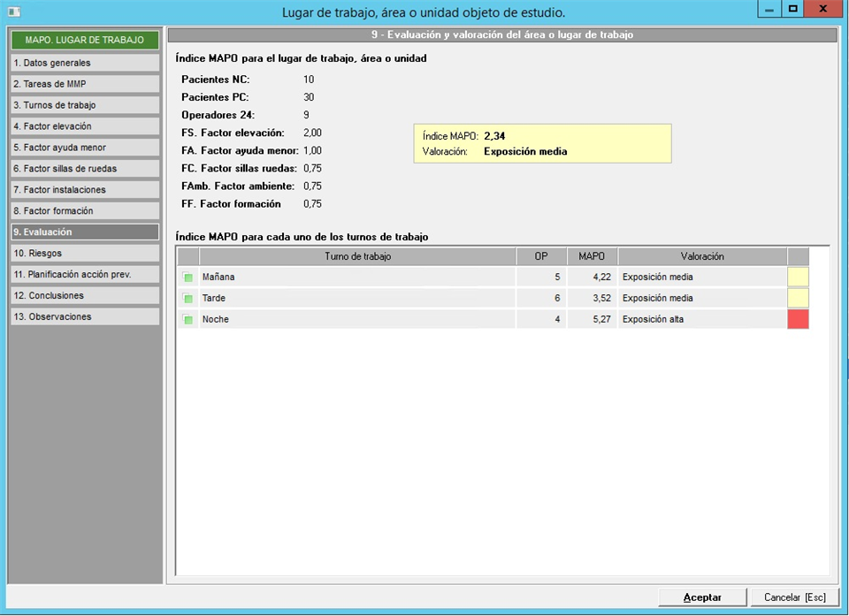Go to Tareas de MMP section
The width and height of the screenshot is (849, 616).
[x=84, y=84]
